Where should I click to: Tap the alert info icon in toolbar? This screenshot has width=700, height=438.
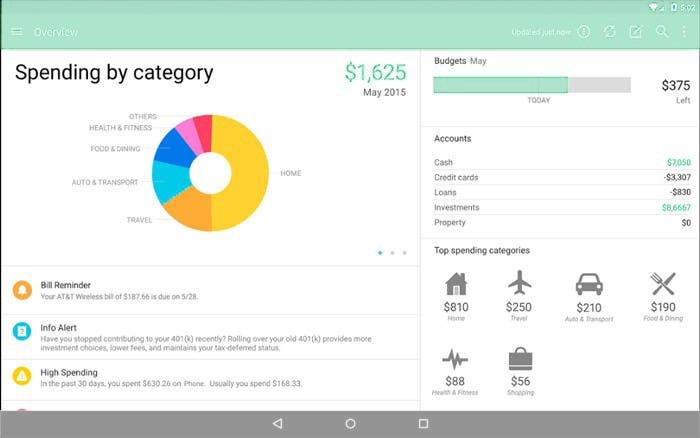[x=584, y=32]
